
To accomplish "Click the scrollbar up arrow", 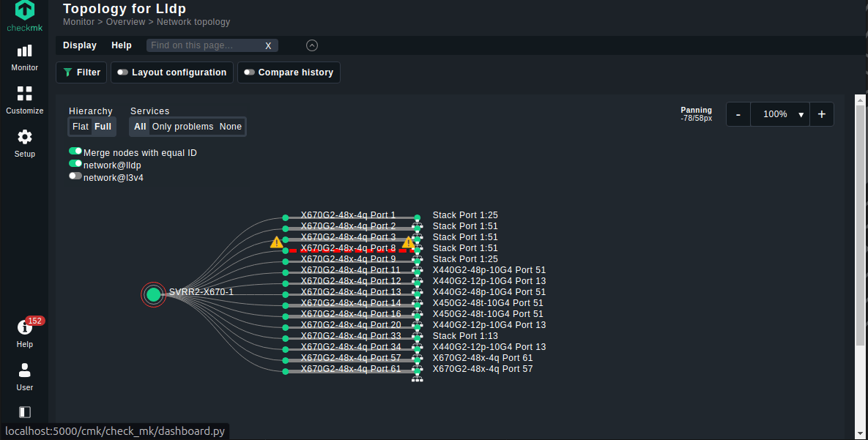I will 860,100.
